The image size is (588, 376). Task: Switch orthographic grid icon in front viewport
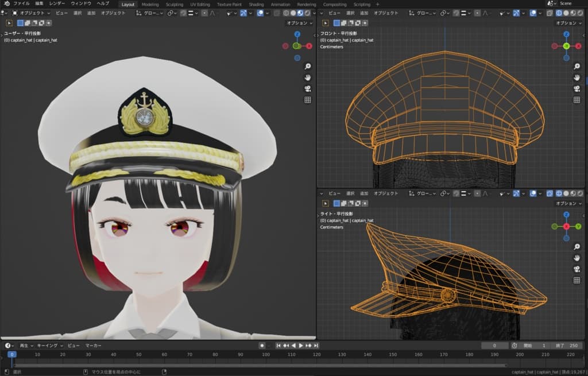pos(576,99)
